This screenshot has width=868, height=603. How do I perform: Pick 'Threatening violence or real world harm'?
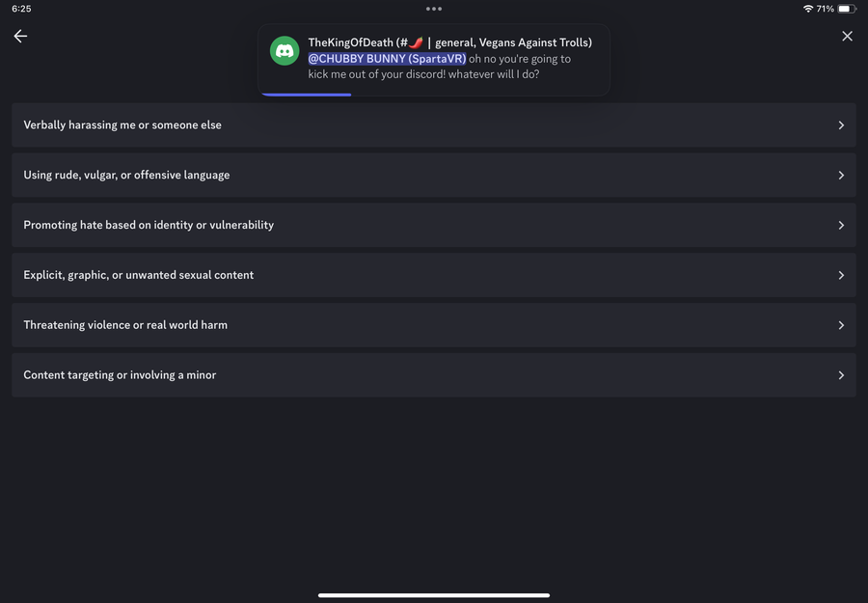coord(125,325)
